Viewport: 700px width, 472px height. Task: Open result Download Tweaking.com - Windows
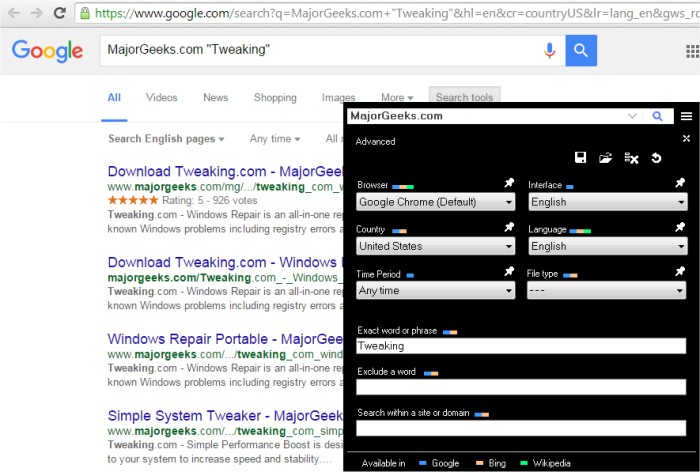226,263
